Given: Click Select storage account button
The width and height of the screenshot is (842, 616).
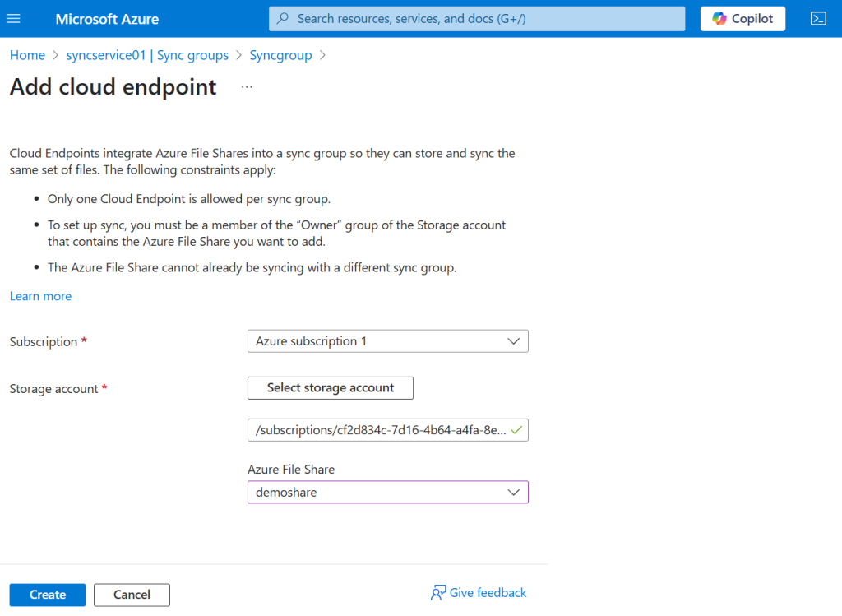Looking at the screenshot, I should 331,387.
